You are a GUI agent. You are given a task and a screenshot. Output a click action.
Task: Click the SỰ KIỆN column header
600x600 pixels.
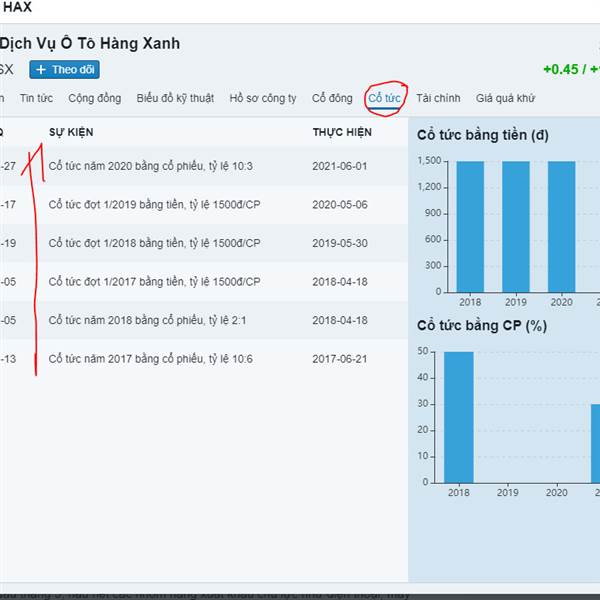(x=71, y=132)
